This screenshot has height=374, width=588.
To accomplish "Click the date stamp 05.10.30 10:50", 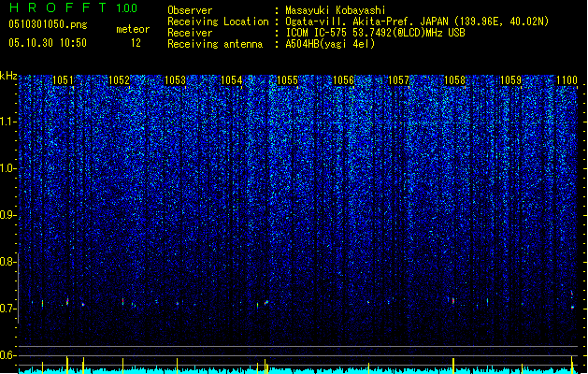I will (48, 43).
